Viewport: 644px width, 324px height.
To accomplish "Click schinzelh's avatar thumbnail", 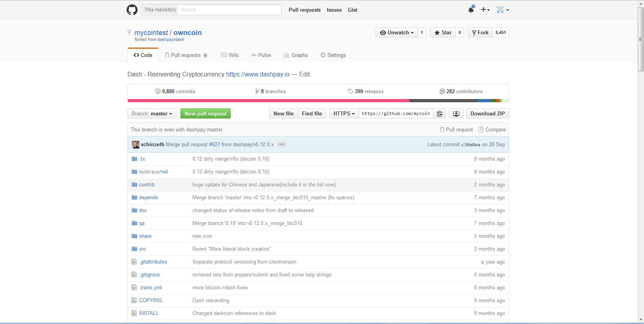I will point(136,145).
